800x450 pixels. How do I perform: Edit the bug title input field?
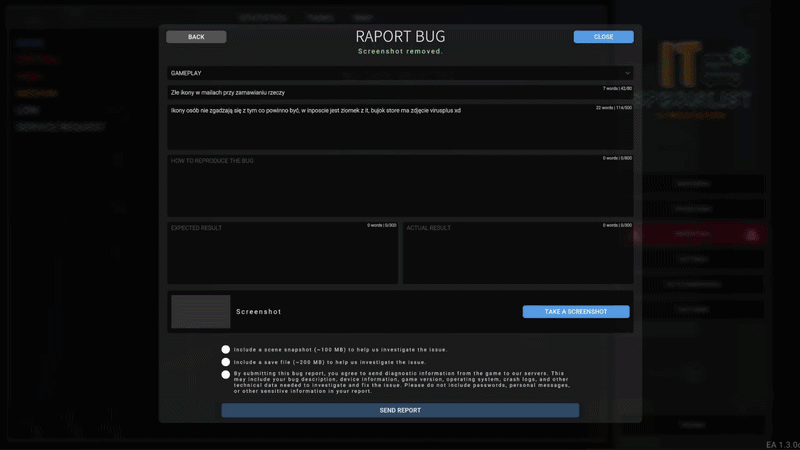(400, 92)
